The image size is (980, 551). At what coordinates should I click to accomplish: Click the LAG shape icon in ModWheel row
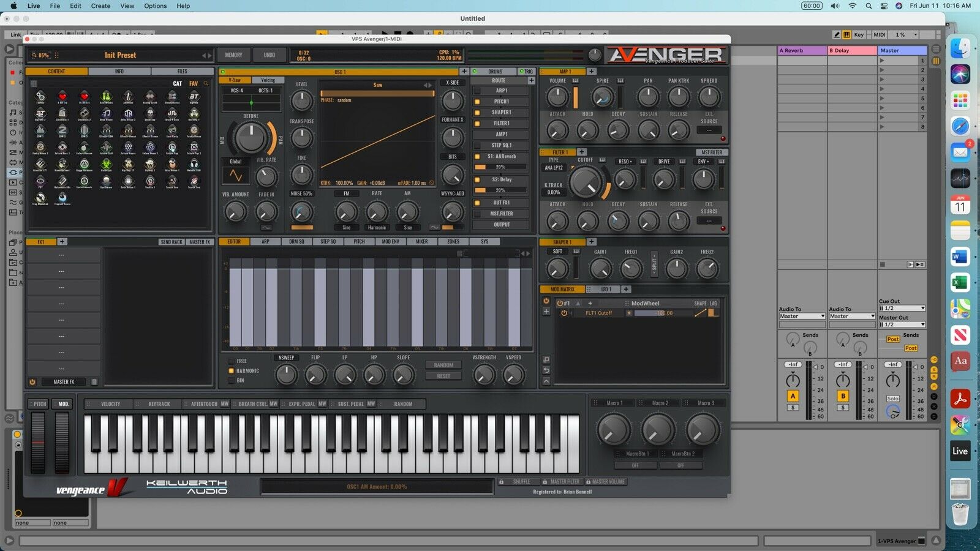(x=713, y=313)
